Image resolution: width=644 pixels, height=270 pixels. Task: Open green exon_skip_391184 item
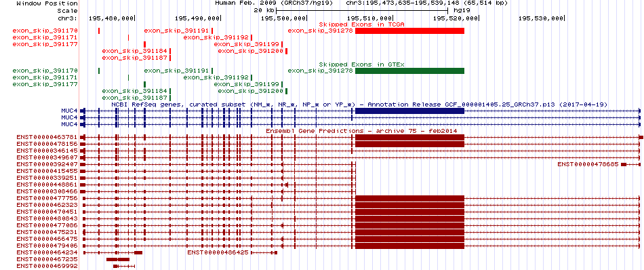click(134, 91)
